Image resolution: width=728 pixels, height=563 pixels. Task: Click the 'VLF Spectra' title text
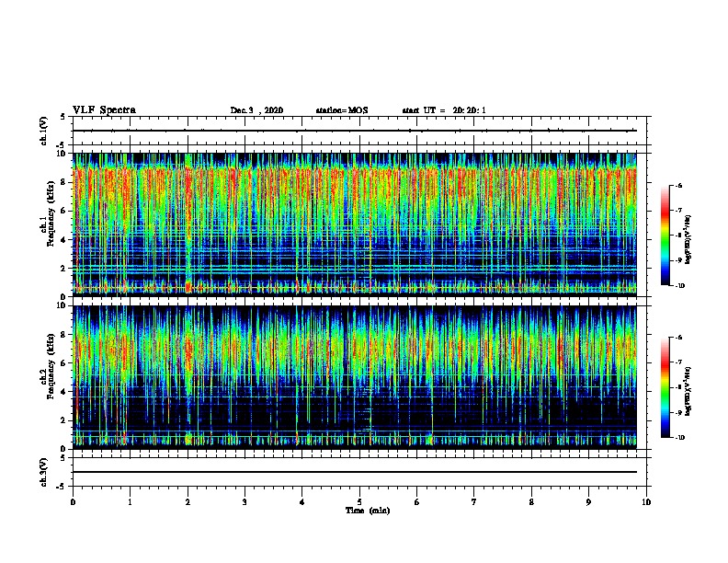pos(104,110)
